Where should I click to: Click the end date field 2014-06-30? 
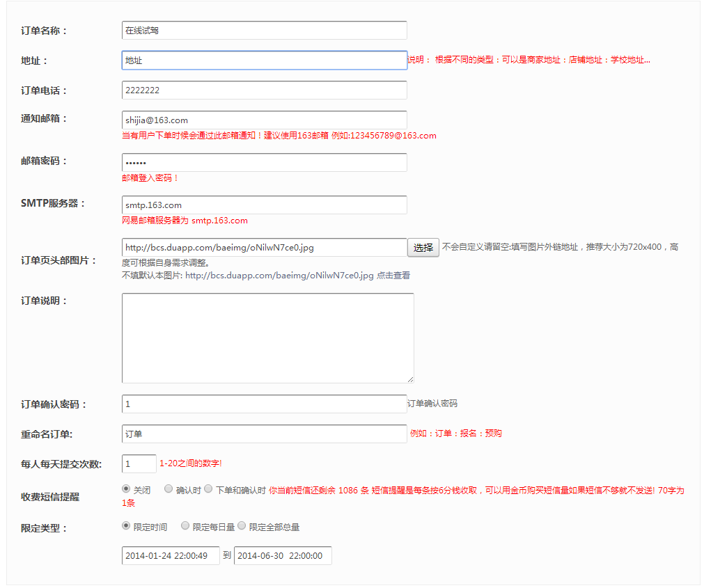(x=283, y=556)
